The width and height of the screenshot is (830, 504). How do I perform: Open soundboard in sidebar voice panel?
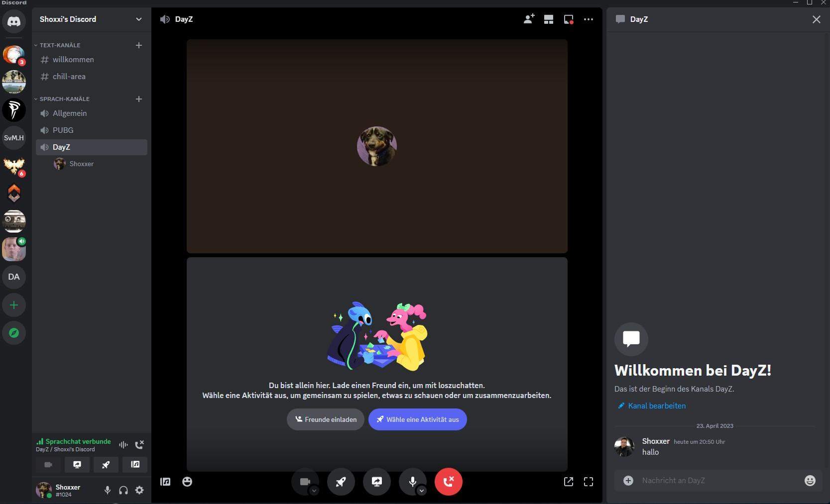pos(135,465)
